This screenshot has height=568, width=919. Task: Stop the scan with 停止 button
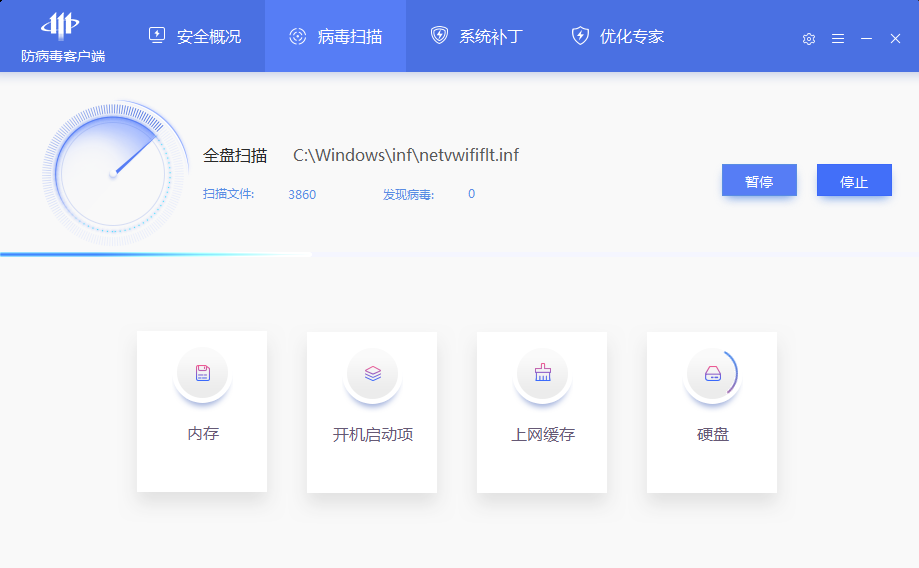coord(854,181)
